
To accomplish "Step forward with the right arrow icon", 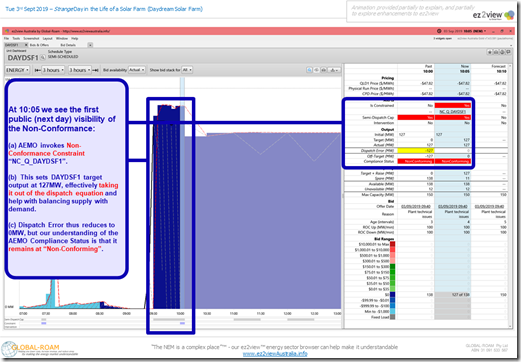I will [95, 70].
